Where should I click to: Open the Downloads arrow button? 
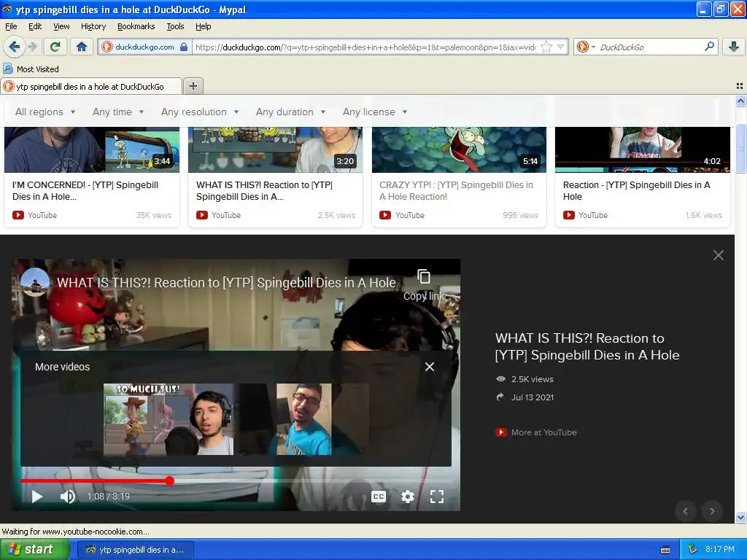pyautogui.click(x=734, y=47)
